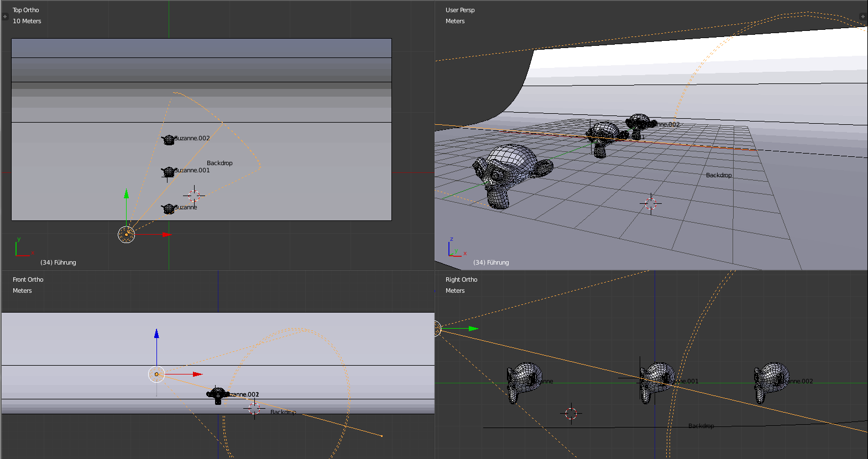Click the Top Ortho view name label
The width and height of the screenshot is (868, 459).
point(26,10)
